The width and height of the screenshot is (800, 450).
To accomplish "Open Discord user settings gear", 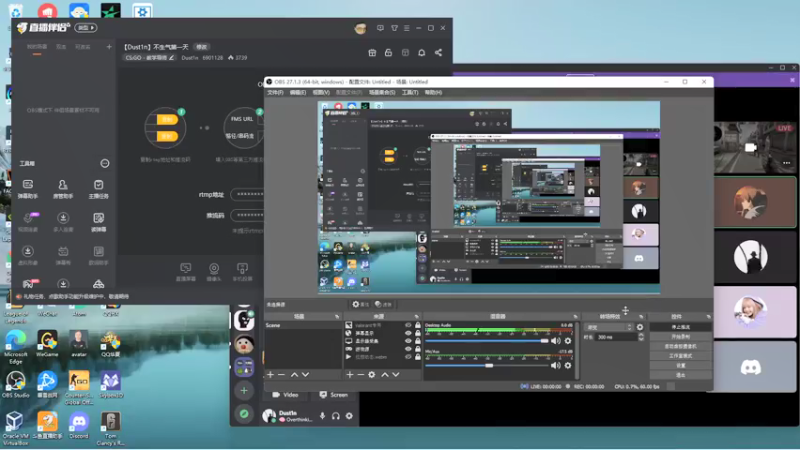I will point(349,416).
